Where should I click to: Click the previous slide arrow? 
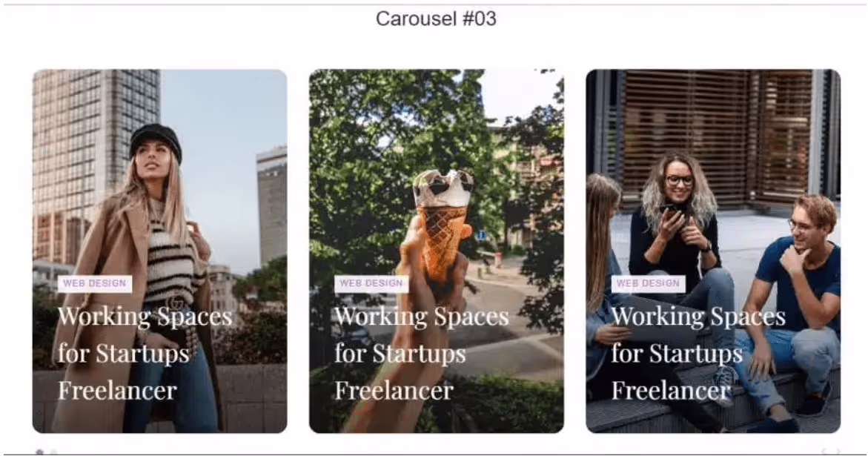[824, 452]
